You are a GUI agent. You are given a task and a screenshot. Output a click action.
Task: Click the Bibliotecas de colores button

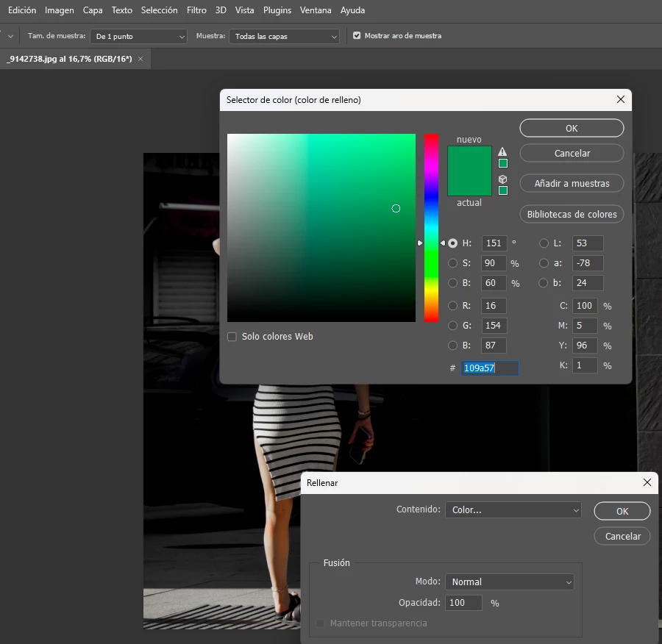click(x=572, y=215)
